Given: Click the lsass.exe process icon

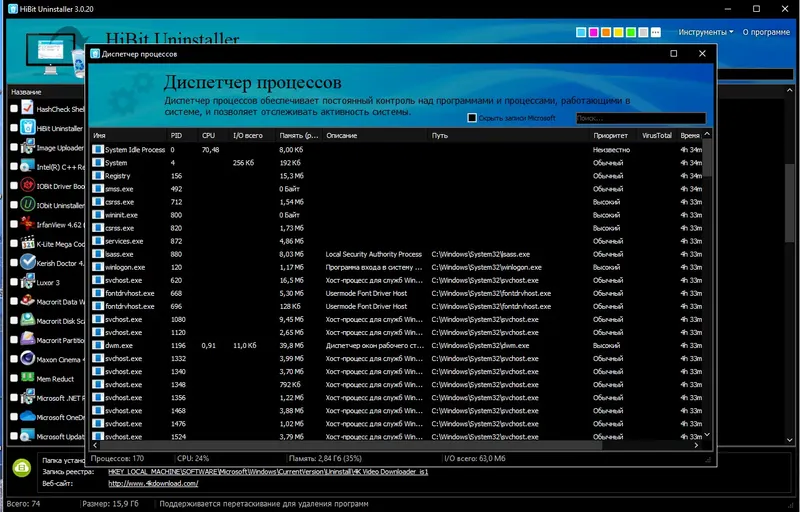Looking at the screenshot, I should pyautogui.click(x=98, y=254).
